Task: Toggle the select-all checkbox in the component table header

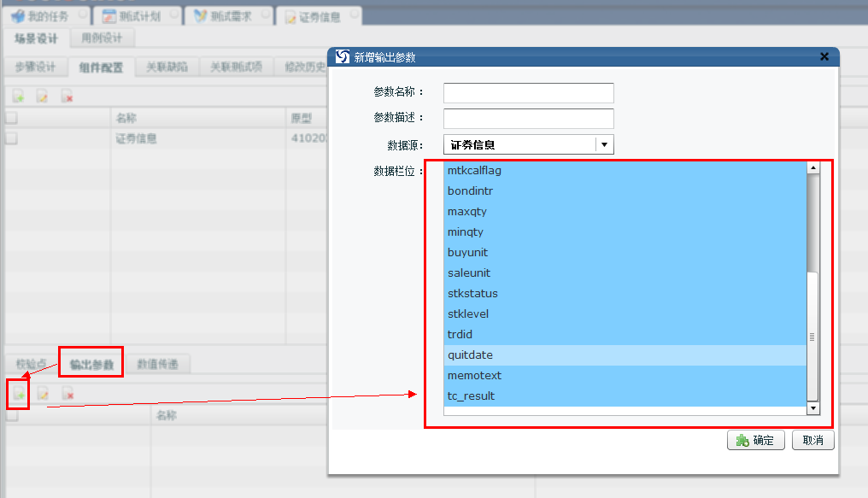Action: 11,118
